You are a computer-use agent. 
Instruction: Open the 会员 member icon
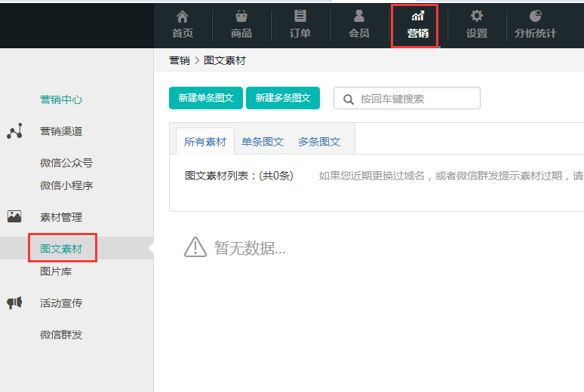359,16
